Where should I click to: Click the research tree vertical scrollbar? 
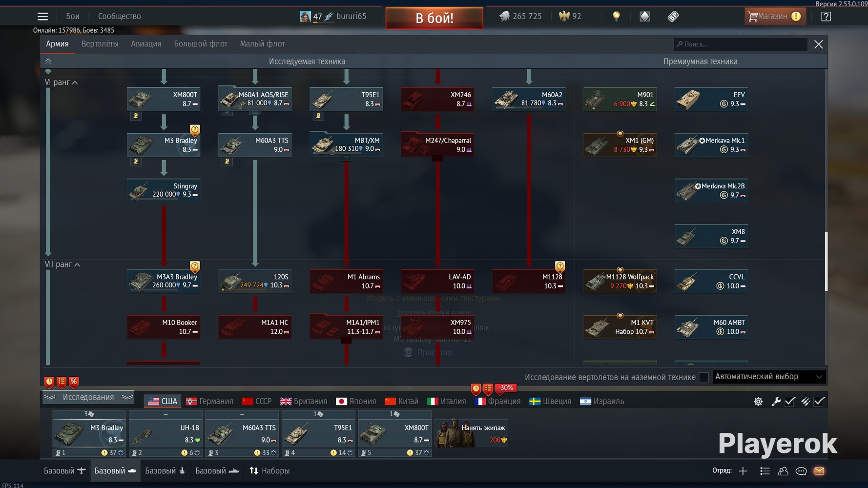click(x=826, y=261)
